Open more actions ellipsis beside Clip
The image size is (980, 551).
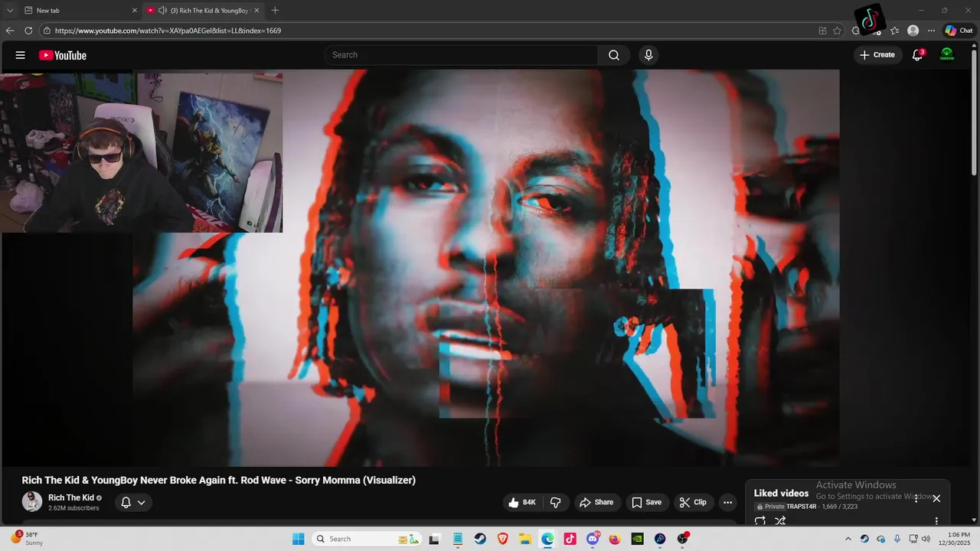(x=727, y=502)
